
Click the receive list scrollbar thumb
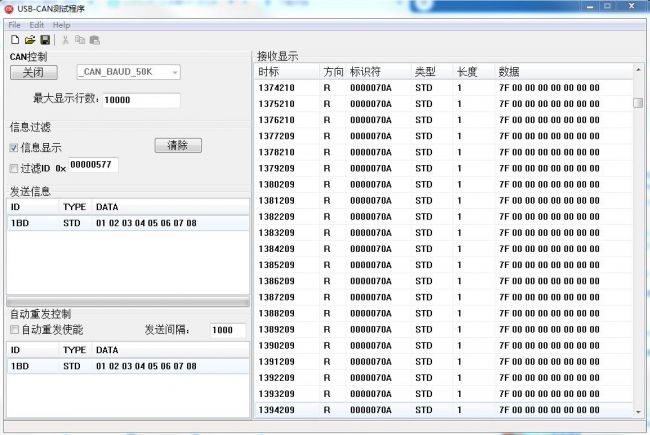pyautogui.click(x=638, y=102)
